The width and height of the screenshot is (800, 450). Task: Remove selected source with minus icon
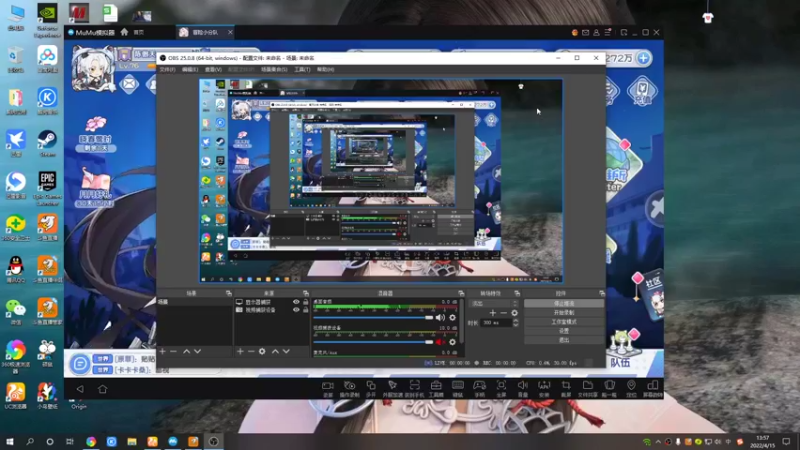pyautogui.click(x=251, y=352)
